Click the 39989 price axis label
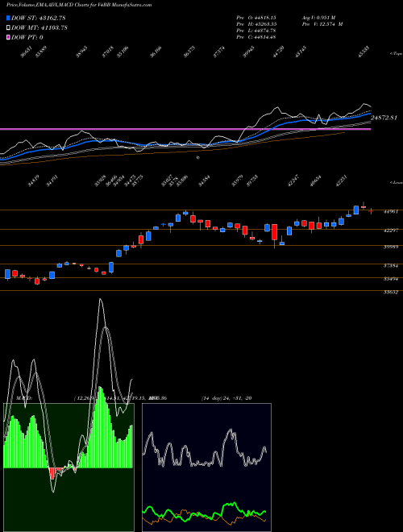The width and height of the screenshot is (403, 532). pos(390,247)
